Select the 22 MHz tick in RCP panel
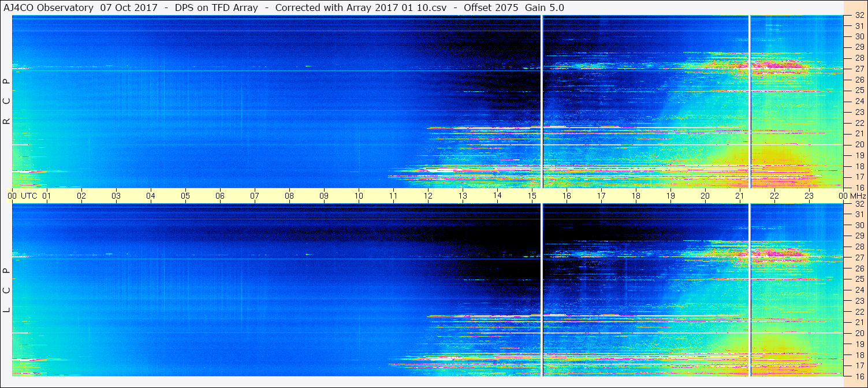 (859, 123)
